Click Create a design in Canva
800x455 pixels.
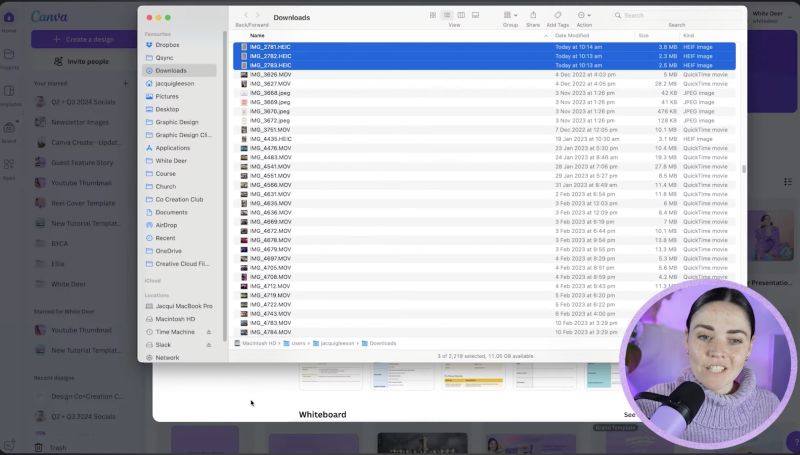pyautogui.click(x=84, y=39)
